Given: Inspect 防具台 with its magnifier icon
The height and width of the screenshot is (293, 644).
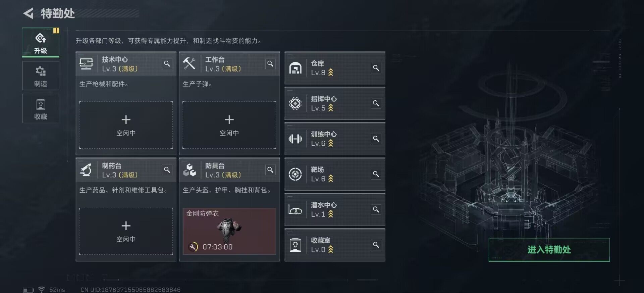Looking at the screenshot, I should pos(270,170).
